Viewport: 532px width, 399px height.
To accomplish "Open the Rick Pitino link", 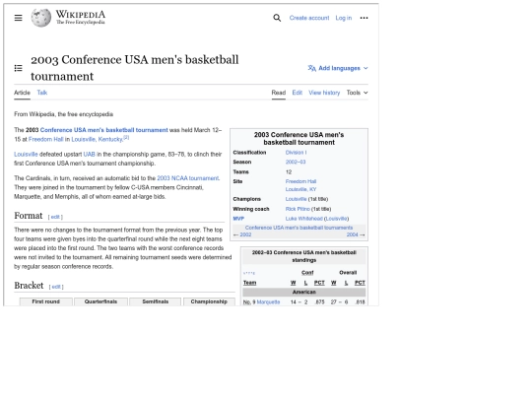I will pyautogui.click(x=298, y=209).
